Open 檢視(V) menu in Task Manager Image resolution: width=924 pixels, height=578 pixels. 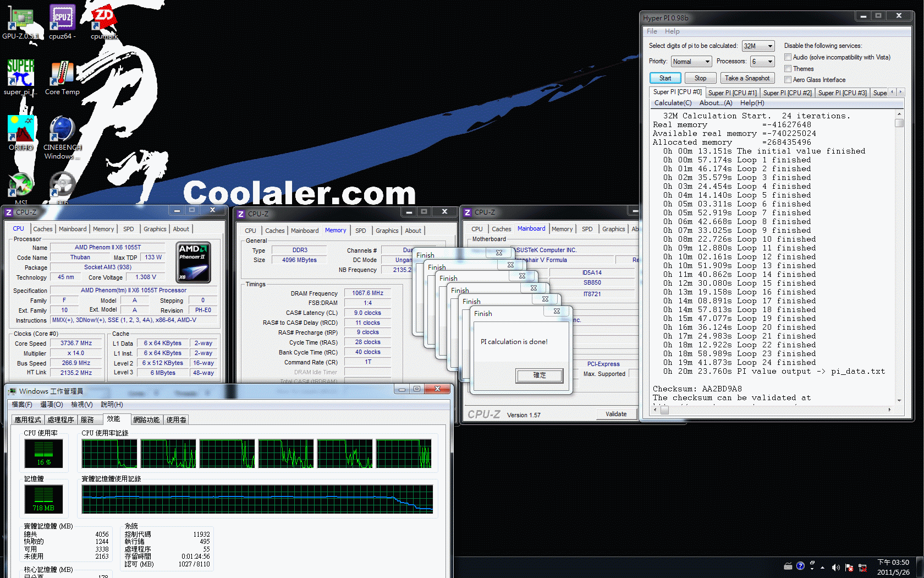[x=81, y=405]
